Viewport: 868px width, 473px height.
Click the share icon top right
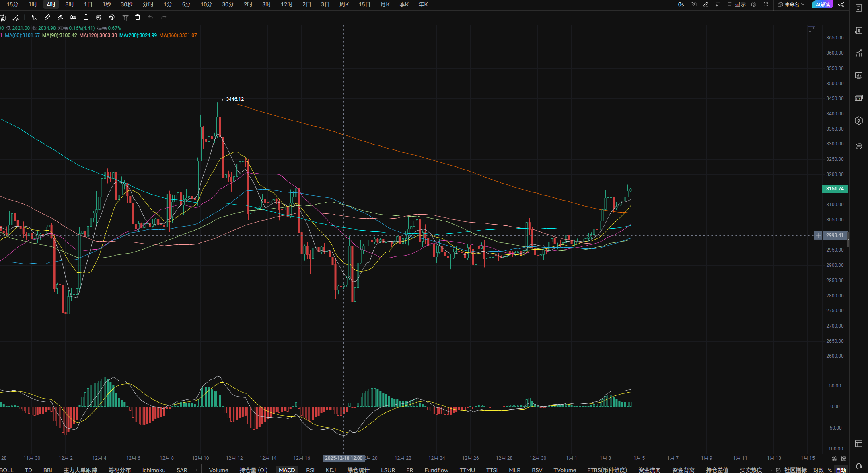point(841,4)
